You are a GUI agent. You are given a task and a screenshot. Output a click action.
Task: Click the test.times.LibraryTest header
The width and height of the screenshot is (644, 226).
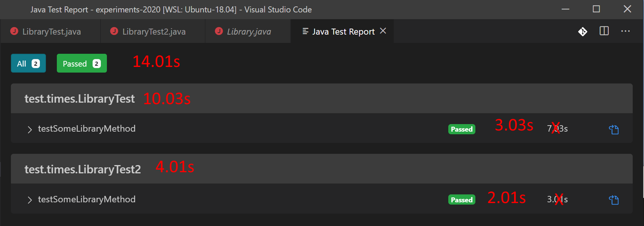pyautogui.click(x=322, y=99)
